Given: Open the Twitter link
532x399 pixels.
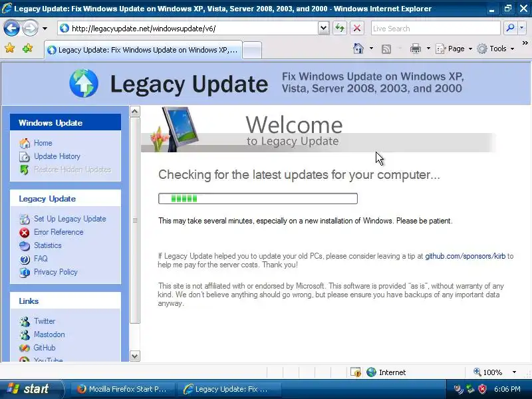Looking at the screenshot, I should tap(45, 321).
